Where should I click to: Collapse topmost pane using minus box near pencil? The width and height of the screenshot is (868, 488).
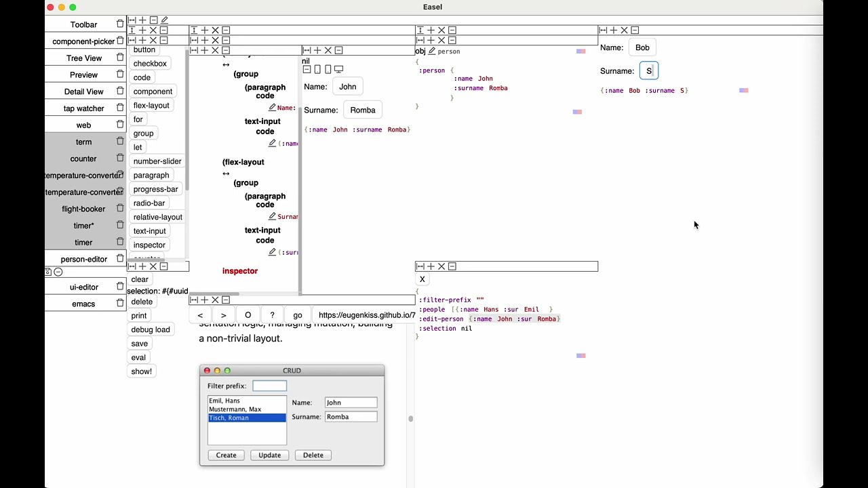click(x=153, y=20)
